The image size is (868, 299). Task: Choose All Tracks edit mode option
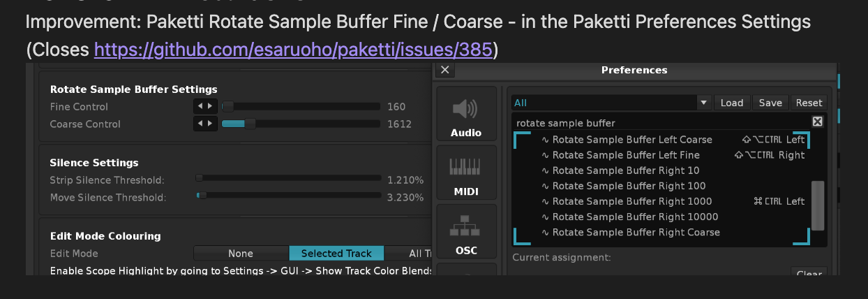[408, 254]
